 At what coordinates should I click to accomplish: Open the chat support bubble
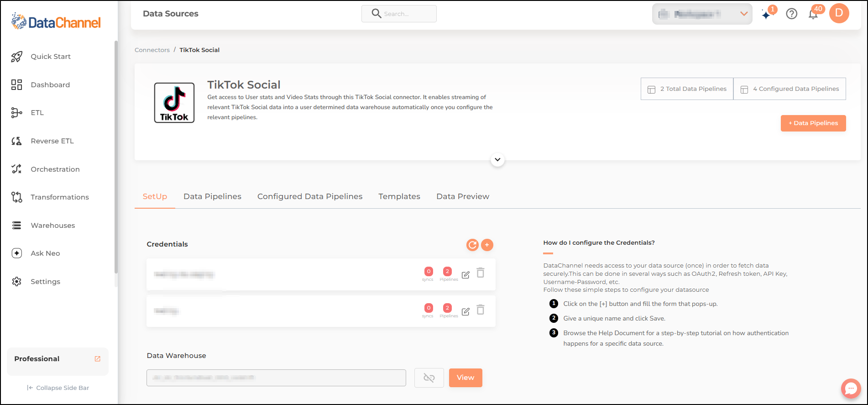coord(851,389)
